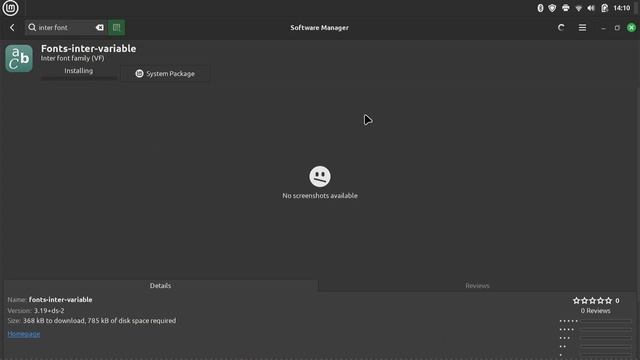Open the security shield tray icon

(x=552, y=8)
